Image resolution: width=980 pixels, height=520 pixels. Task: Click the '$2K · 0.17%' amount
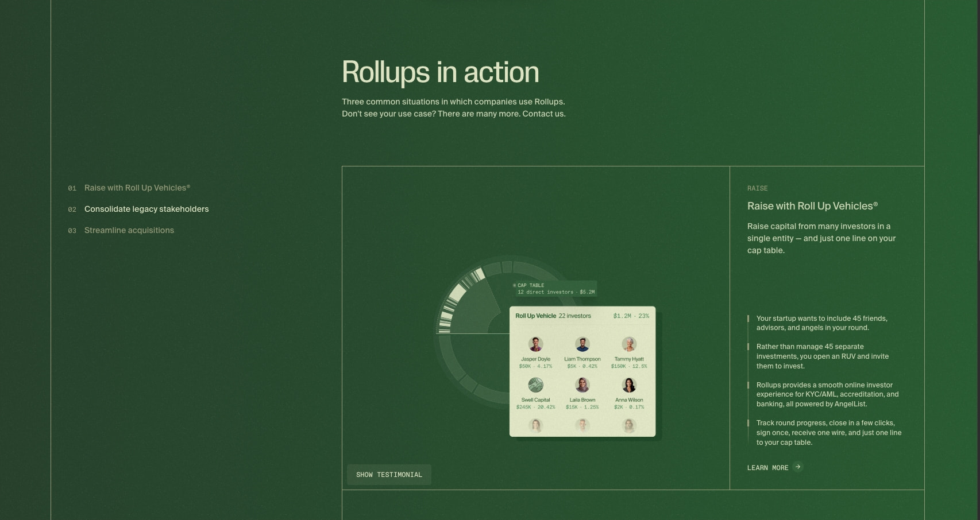click(629, 407)
